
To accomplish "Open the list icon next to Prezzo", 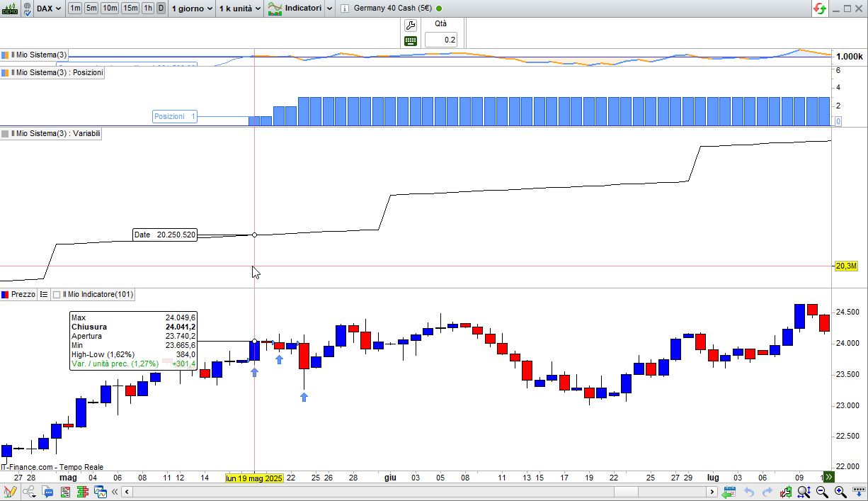I will [43, 294].
